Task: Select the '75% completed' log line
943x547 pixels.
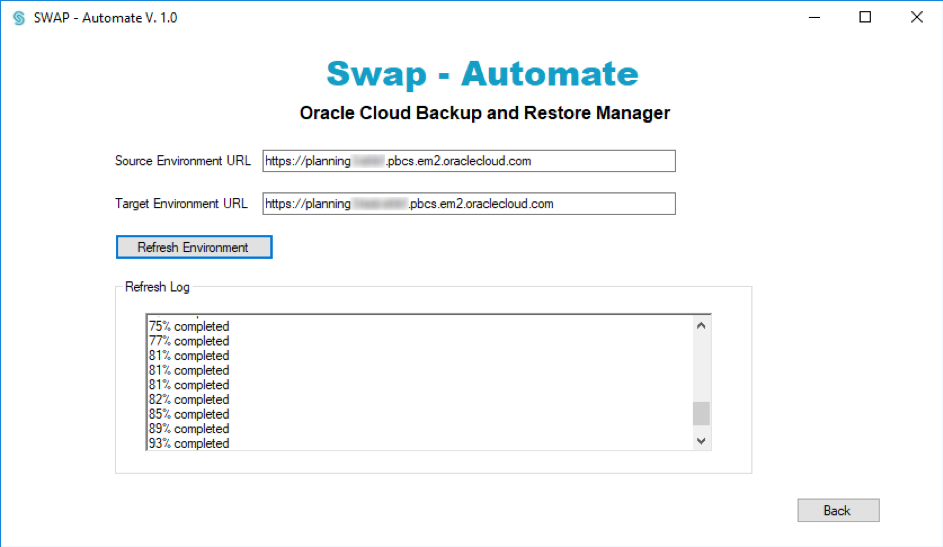Action: [189, 326]
